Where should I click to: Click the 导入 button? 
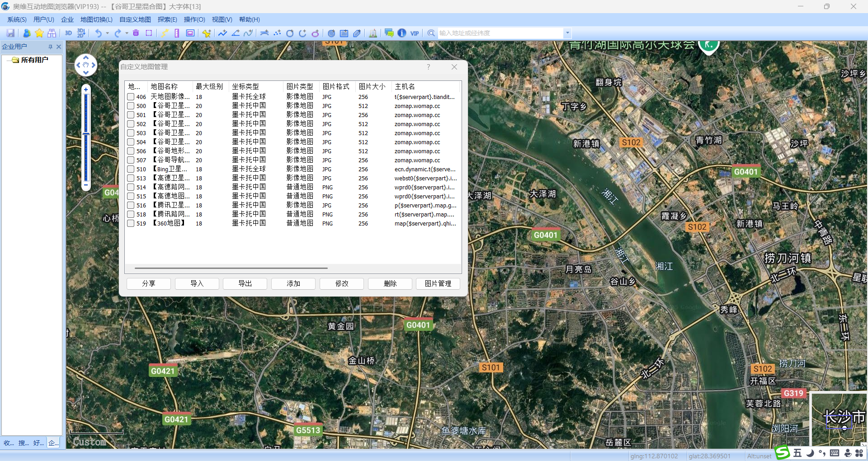click(x=197, y=283)
